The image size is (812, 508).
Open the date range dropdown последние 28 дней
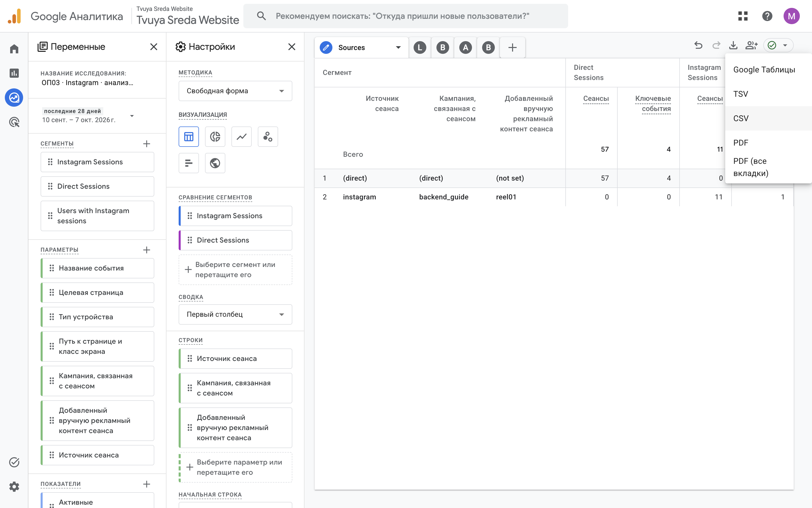(x=88, y=116)
